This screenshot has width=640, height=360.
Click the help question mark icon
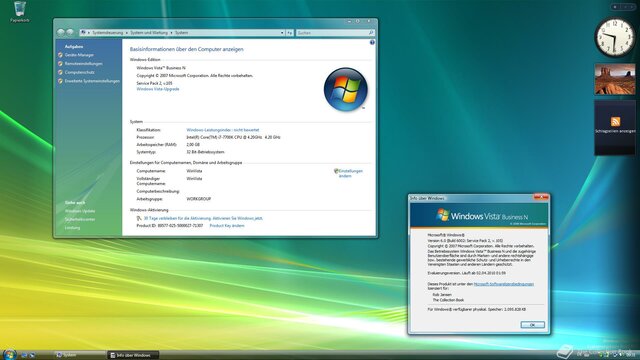point(372,42)
